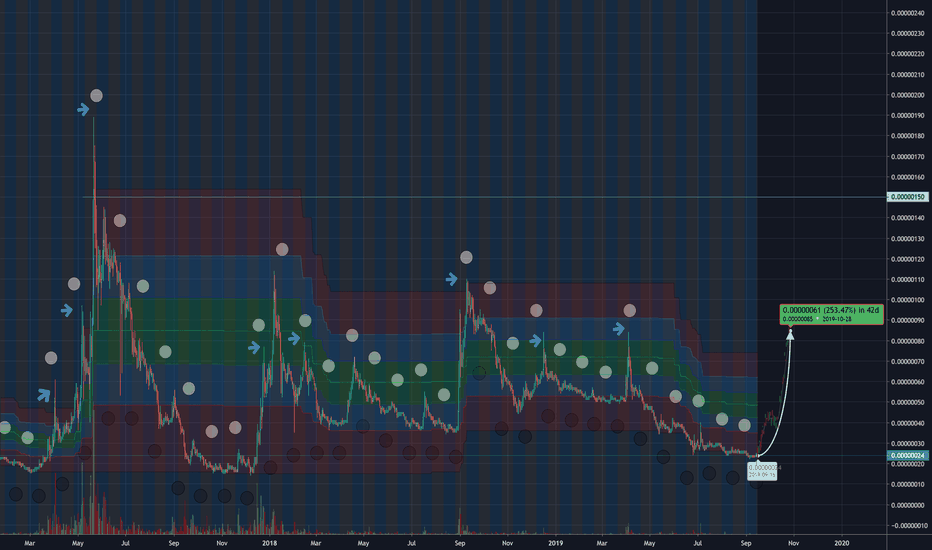The image size is (932, 550).
Task: Click the 2019-09-16 start price tooltip
Action: coord(762,472)
